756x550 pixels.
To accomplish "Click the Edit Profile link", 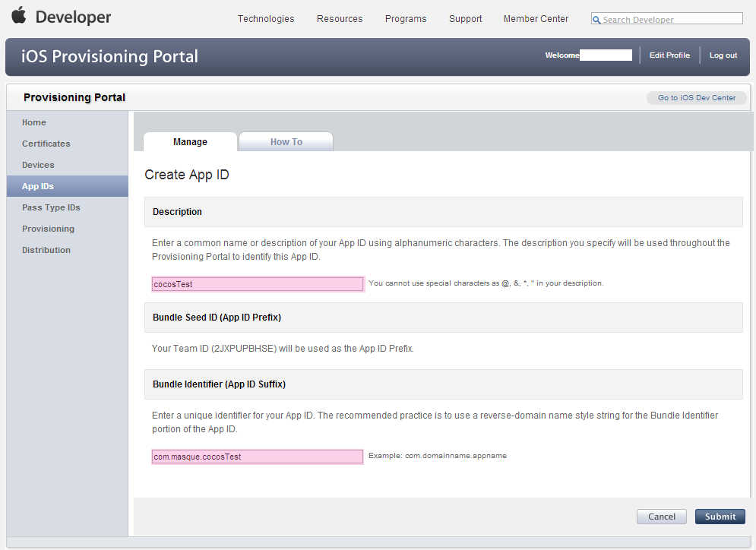I will [x=669, y=55].
